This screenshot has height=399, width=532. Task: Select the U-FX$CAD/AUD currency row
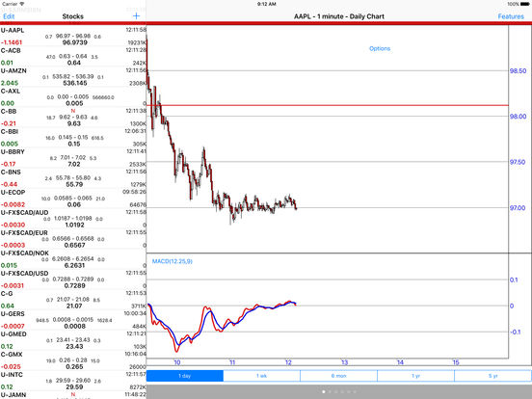click(73, 219)
